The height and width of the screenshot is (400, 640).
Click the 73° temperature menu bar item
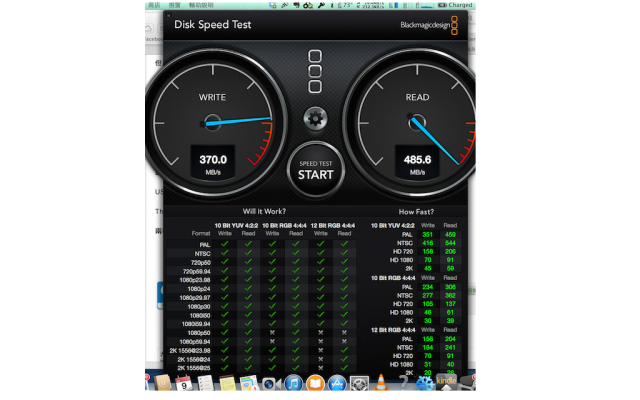coord(344,5)
